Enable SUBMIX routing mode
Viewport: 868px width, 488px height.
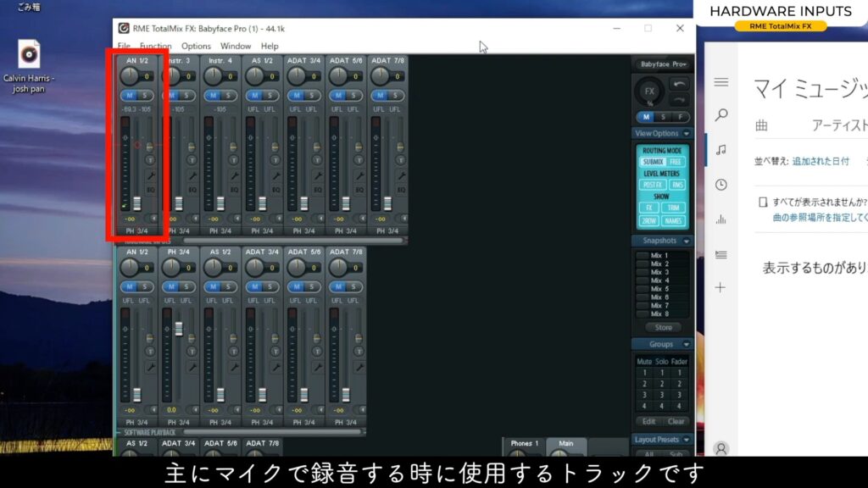point(654,162)
